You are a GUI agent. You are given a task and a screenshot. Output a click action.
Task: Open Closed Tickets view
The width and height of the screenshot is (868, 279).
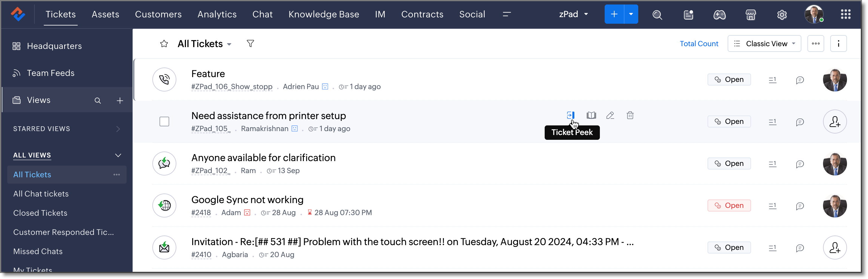(40, 213)
